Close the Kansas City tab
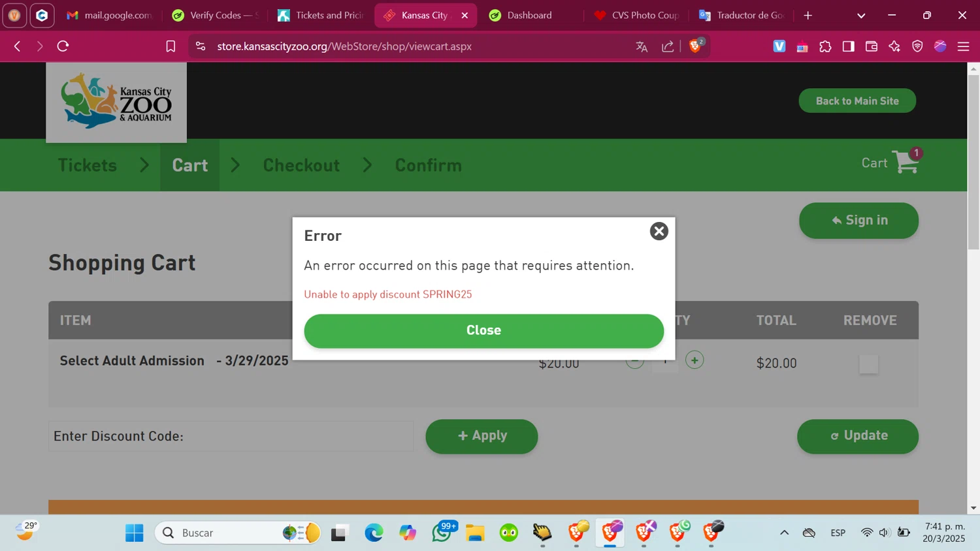Viewport: 980px width, 551px height. (465, 15)
